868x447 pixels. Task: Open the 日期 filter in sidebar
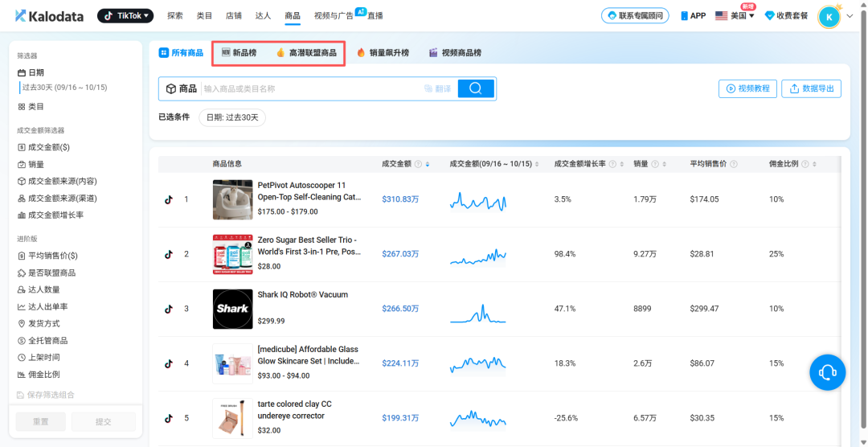click(x=31, y=72)
